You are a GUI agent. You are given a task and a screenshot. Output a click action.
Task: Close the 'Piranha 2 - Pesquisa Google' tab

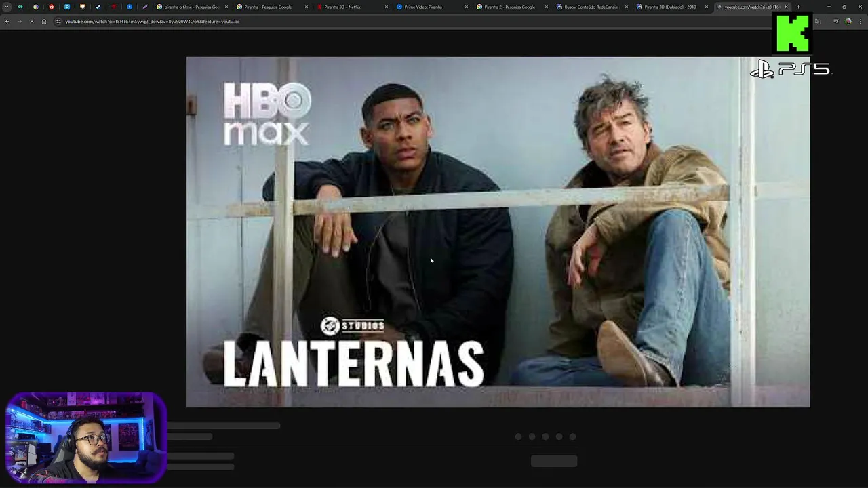547,7
